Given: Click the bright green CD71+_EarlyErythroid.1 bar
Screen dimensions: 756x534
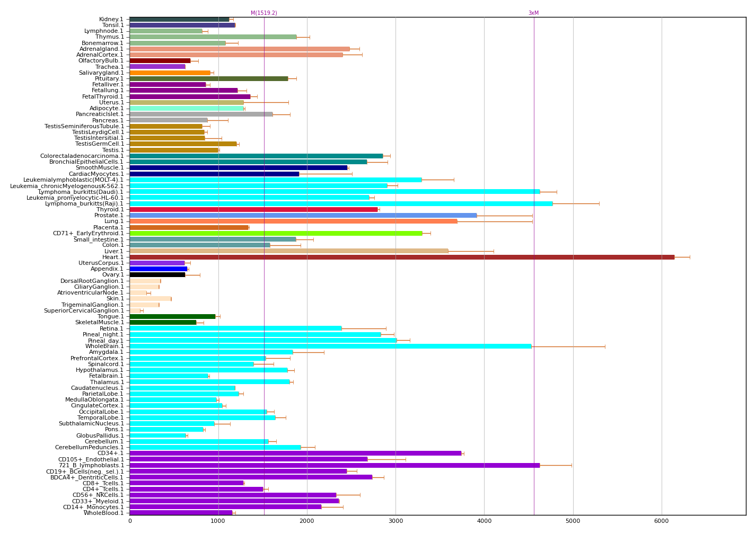Looking at the screenshot, I should click(x=276, y=233).
